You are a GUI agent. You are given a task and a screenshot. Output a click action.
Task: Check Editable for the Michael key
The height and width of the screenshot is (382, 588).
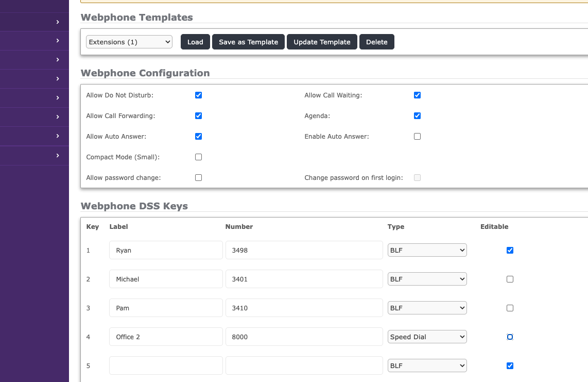pyautogui.click(x=510, y=279)
